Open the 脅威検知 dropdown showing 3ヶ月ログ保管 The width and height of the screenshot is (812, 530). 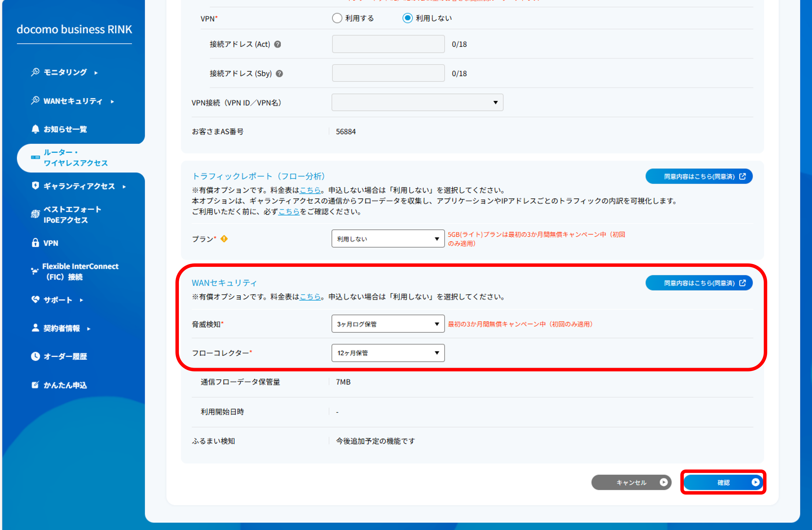(388, 324)
